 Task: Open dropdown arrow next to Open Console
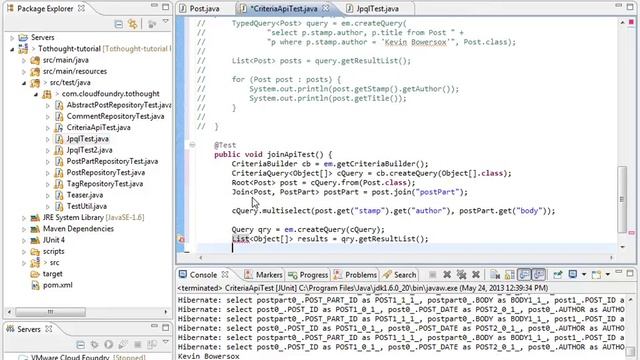[607, 275]
